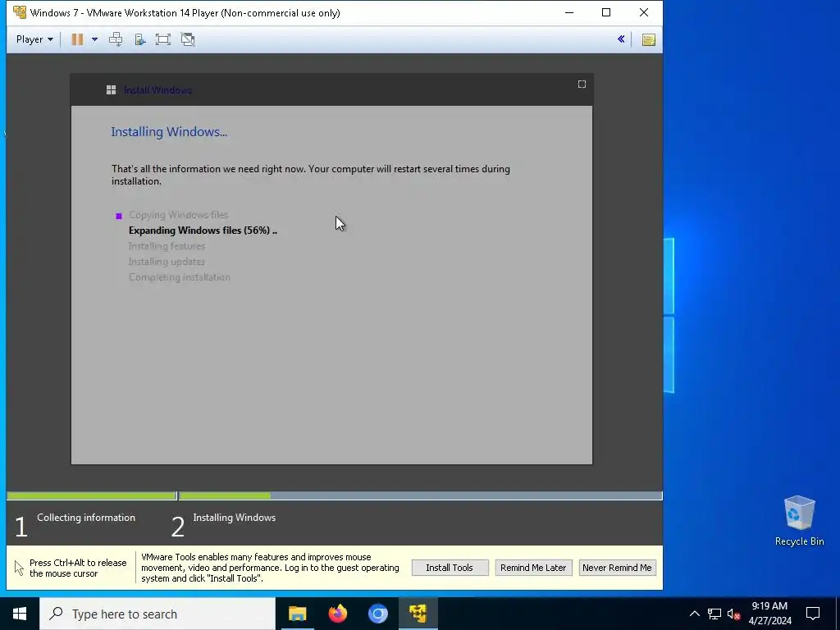The image size is (840, 630).
Task: Open the network tray icon
Action: coord(714,614)
